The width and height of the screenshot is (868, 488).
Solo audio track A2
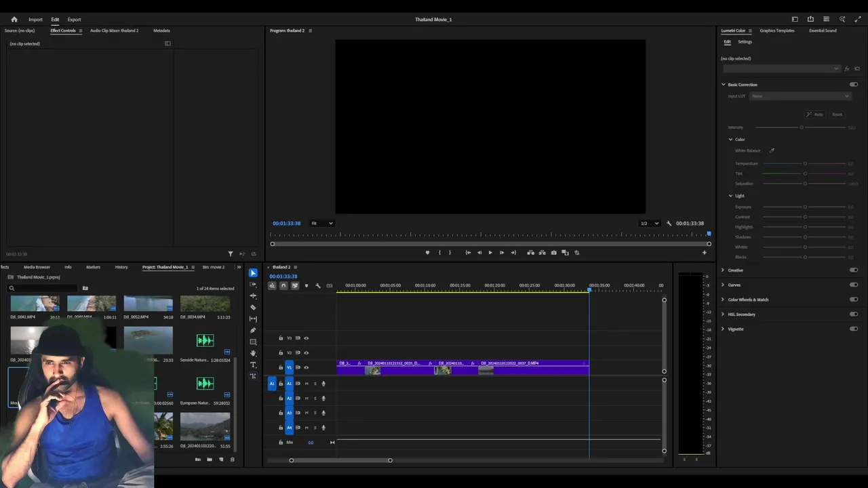tap(315, 399)
